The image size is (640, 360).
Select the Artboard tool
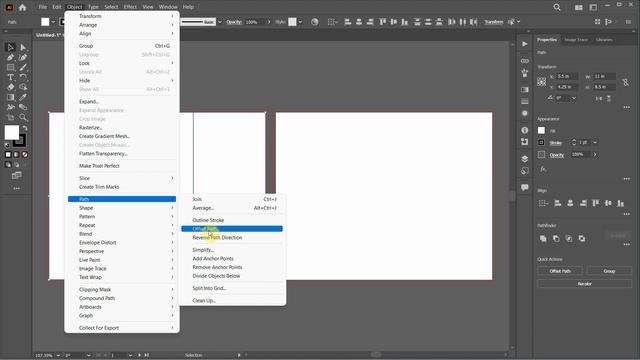[10, 118]
